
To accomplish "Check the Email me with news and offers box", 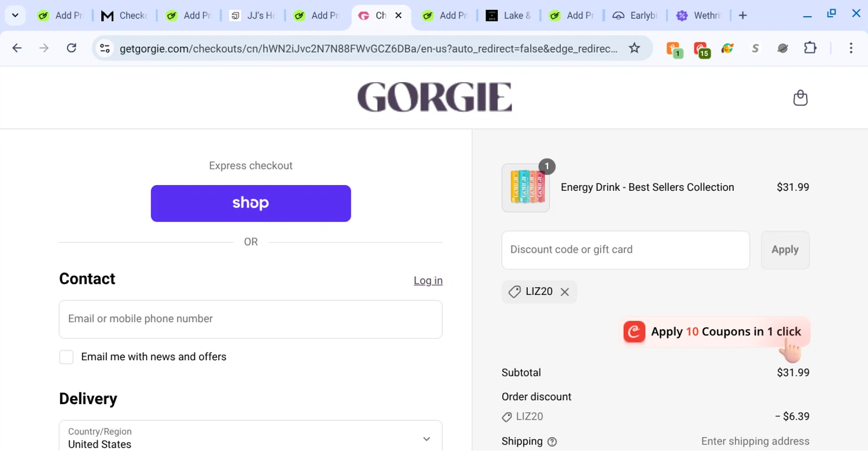I will click(67, 357).
